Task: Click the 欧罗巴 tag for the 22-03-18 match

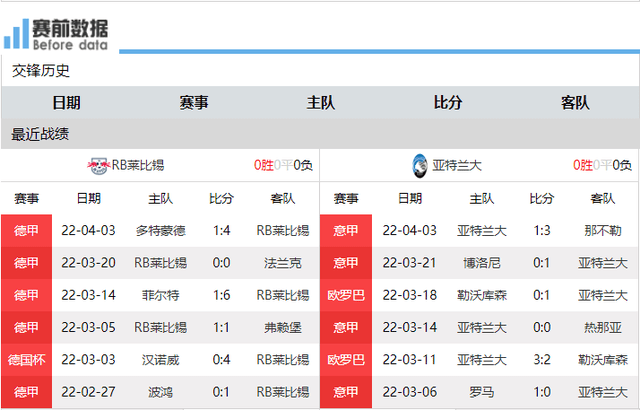Action: pos(346,295)
